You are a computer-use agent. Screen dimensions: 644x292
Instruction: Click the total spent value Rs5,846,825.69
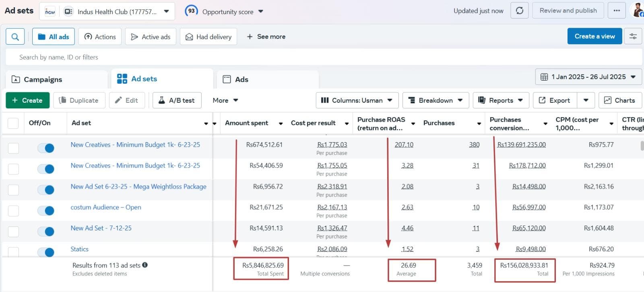tap(263, 265)
